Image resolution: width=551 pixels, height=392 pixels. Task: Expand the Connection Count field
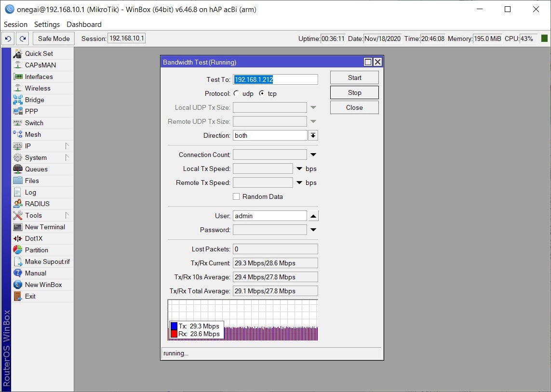click(313, 155)
